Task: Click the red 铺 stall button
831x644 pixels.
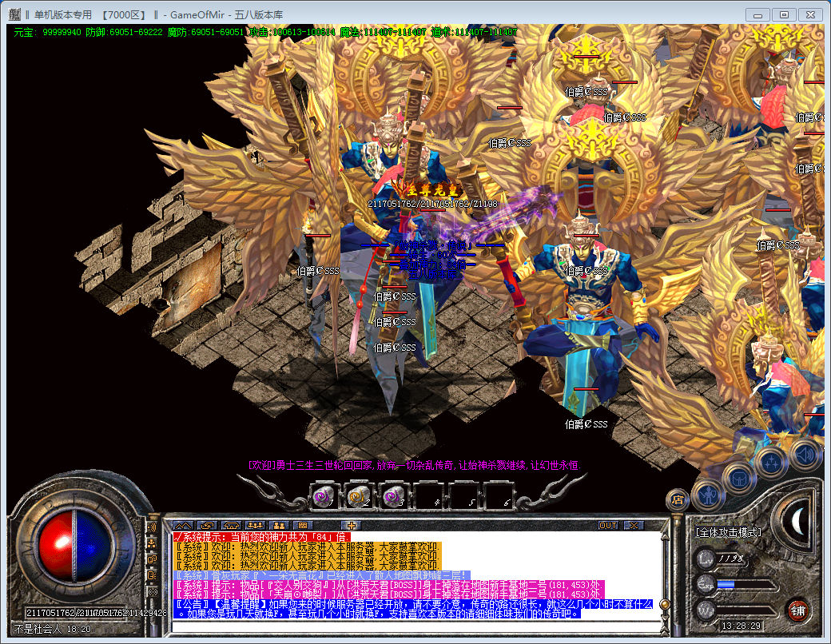Action: [797, 611]
